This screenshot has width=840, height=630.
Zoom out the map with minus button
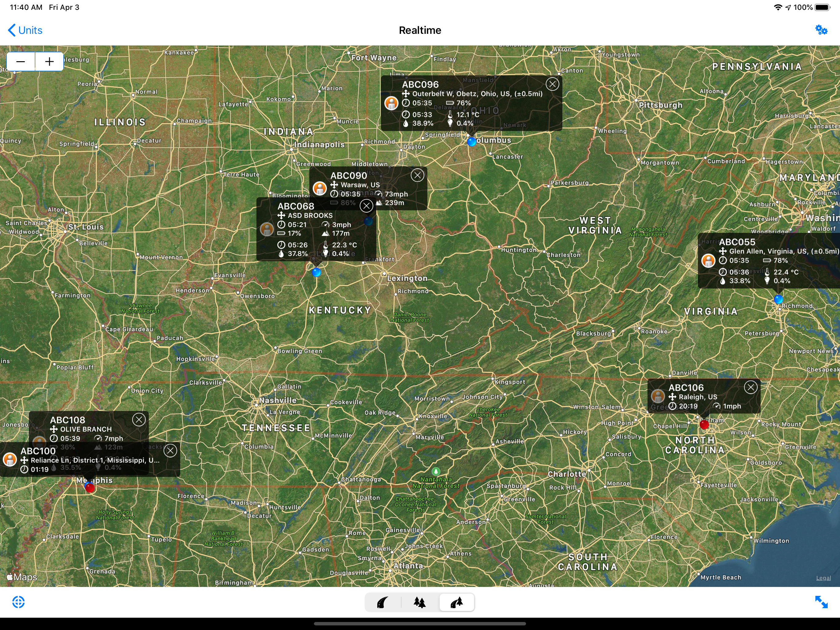coord(21,62)
